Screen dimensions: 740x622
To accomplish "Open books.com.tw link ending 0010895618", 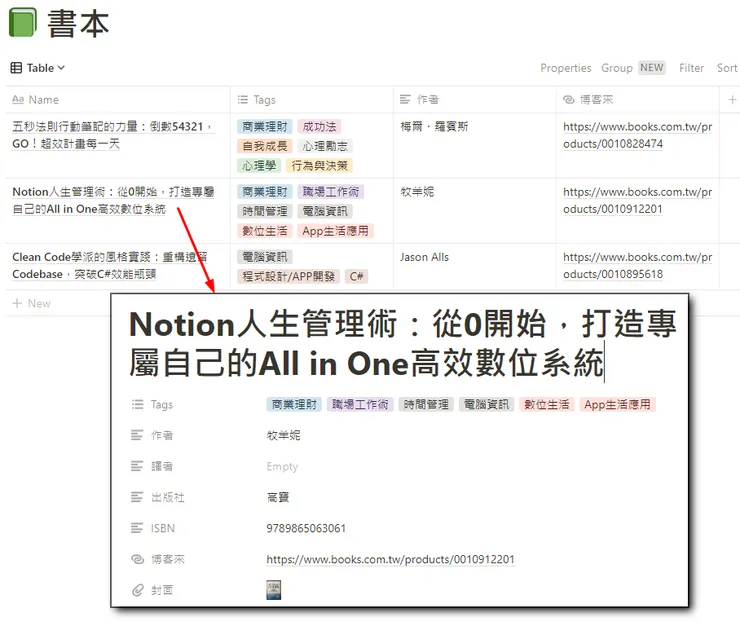I will pyautogui.click(x=638, y=265).
